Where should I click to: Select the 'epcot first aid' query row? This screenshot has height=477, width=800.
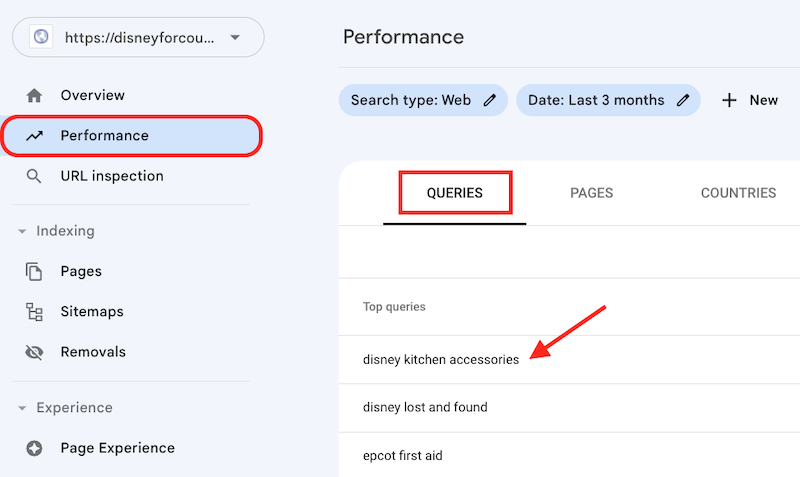(402, 456)
